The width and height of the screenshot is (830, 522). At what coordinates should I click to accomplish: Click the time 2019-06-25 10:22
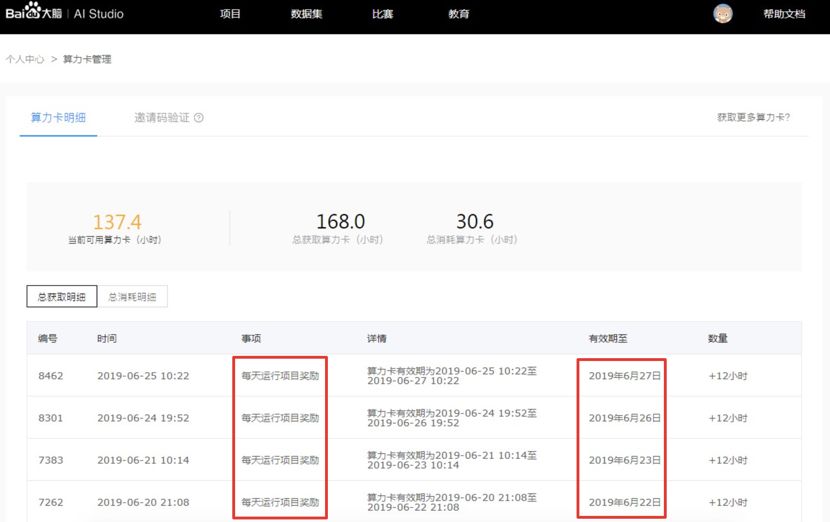pyautogui.click(x=143, y=376)
